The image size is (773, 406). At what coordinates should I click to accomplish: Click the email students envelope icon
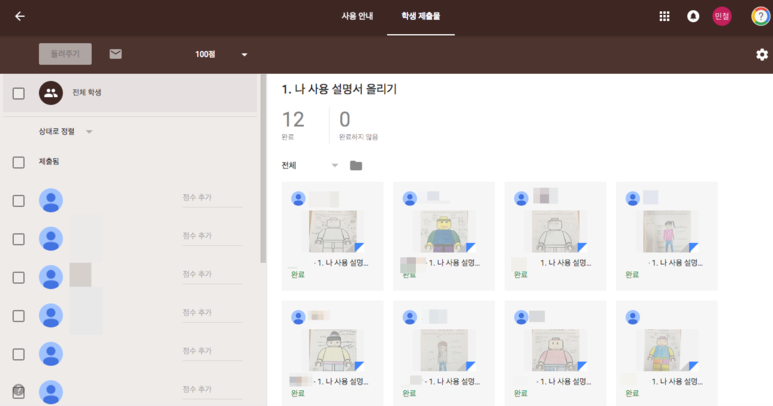116,54
